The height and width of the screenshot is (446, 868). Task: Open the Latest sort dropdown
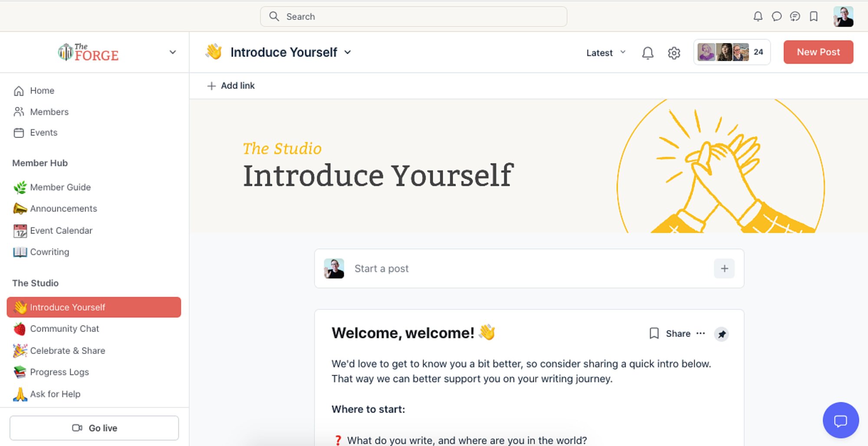click(x=605, y=52)
